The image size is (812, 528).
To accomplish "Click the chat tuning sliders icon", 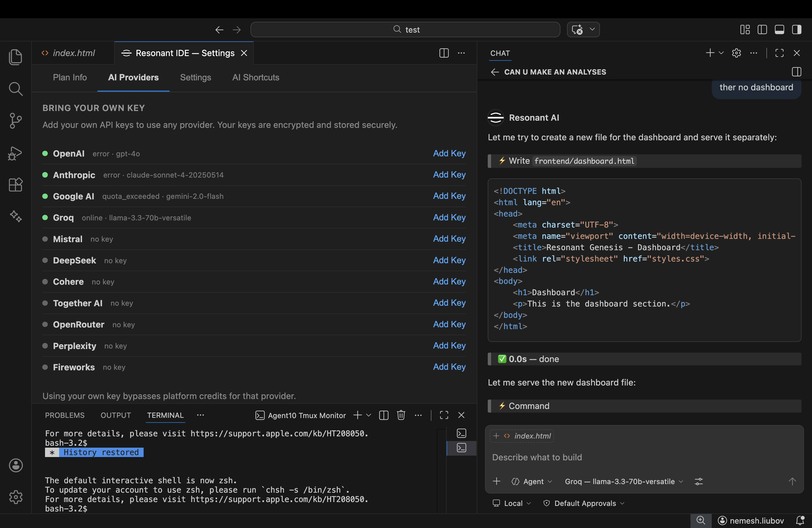I will point(698,481).
